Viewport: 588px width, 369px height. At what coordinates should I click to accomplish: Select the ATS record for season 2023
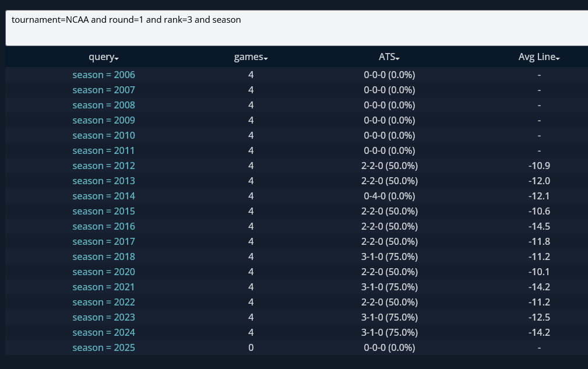click(x=389, y=318)
